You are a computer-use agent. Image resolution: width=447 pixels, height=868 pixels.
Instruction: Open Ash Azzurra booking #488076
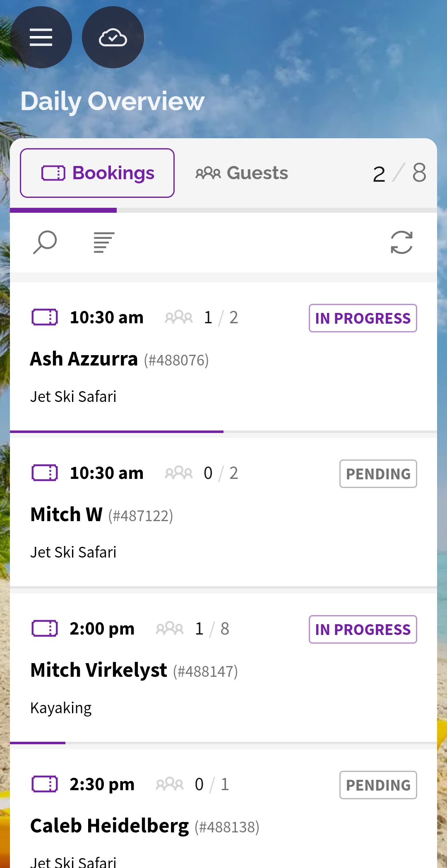pyautogui.click(x=119, y=359)
